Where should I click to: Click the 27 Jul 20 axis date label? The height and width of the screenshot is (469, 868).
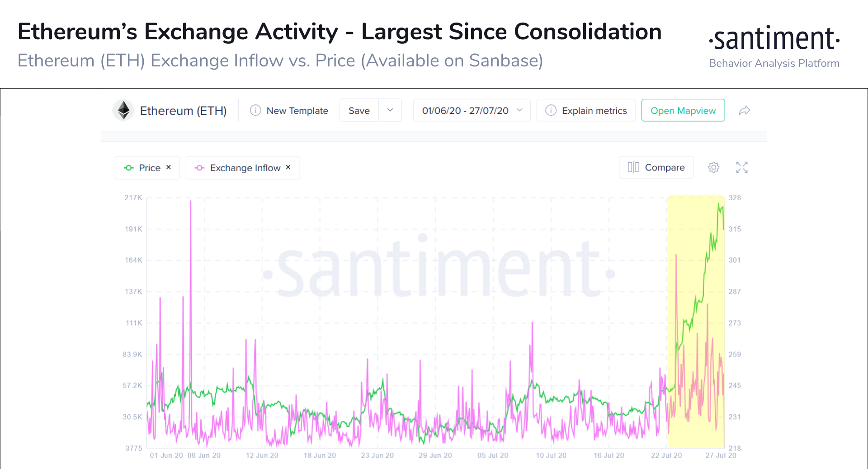click(x=721, y=455)
